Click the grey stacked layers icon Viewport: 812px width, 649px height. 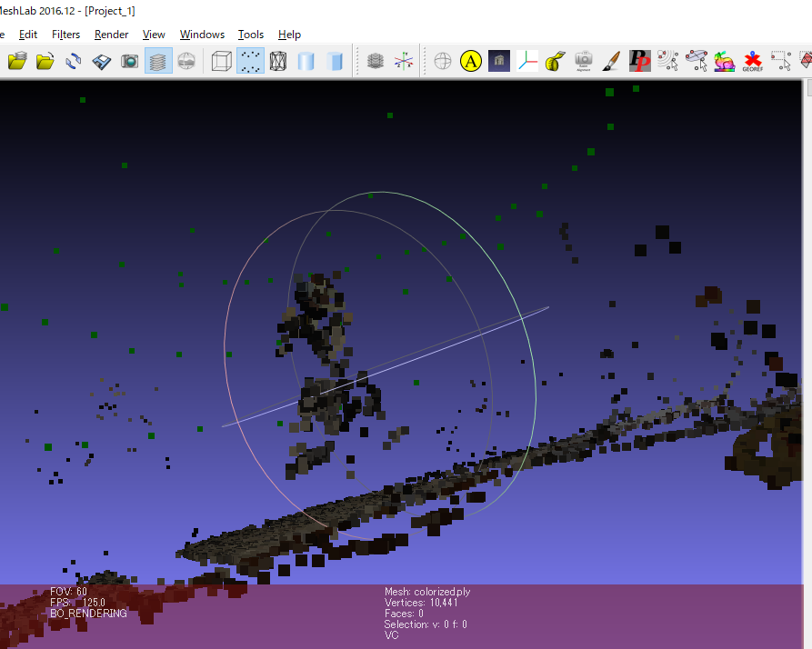(376, 61)
